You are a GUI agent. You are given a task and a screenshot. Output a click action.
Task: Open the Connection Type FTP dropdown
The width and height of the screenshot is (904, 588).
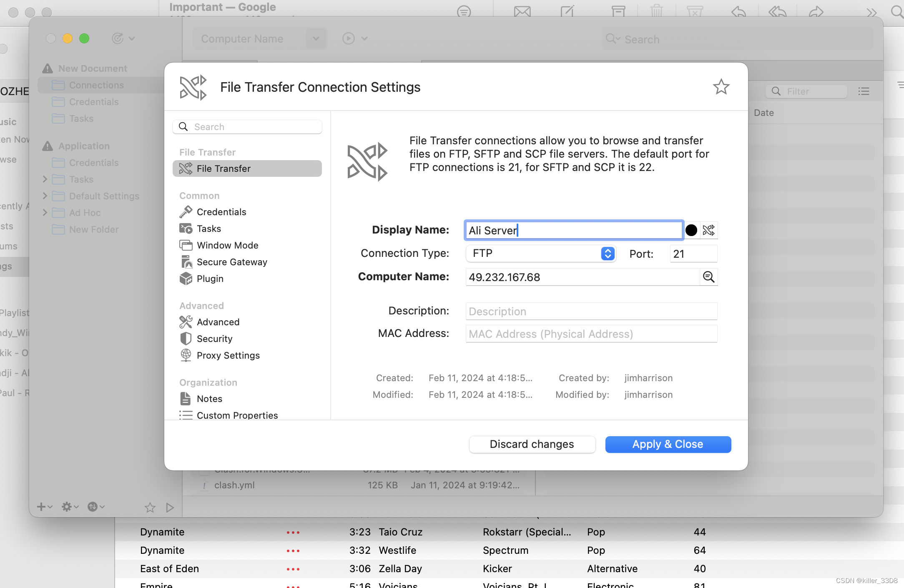[540, 254]
